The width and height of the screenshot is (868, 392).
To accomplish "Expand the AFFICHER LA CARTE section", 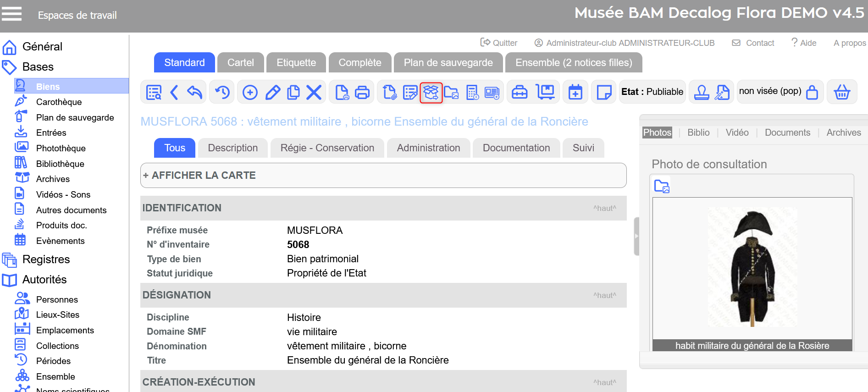I will 199,175.
